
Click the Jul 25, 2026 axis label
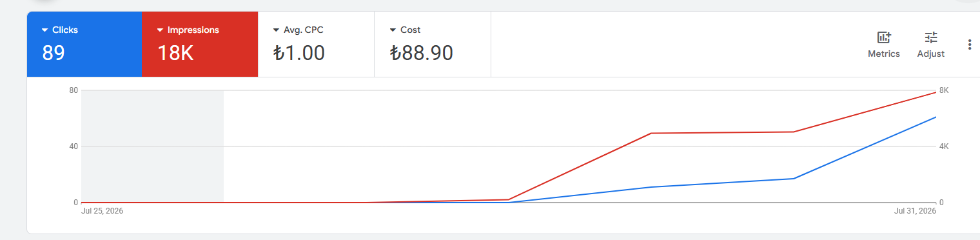pos(103,211)
